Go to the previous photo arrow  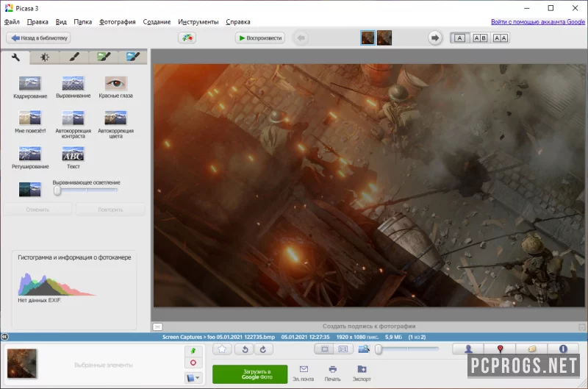coord(301,38)
